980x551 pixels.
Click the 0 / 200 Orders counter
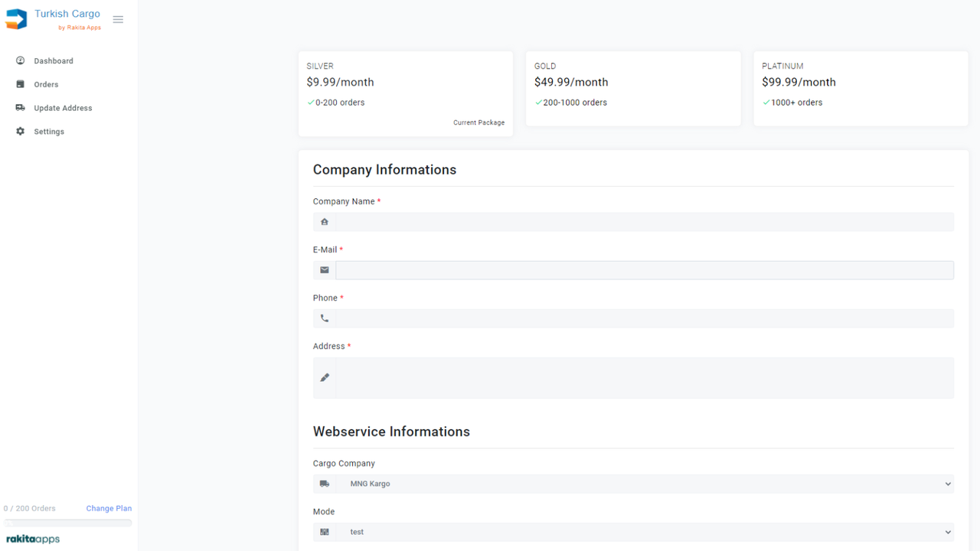tap(30, 508)
